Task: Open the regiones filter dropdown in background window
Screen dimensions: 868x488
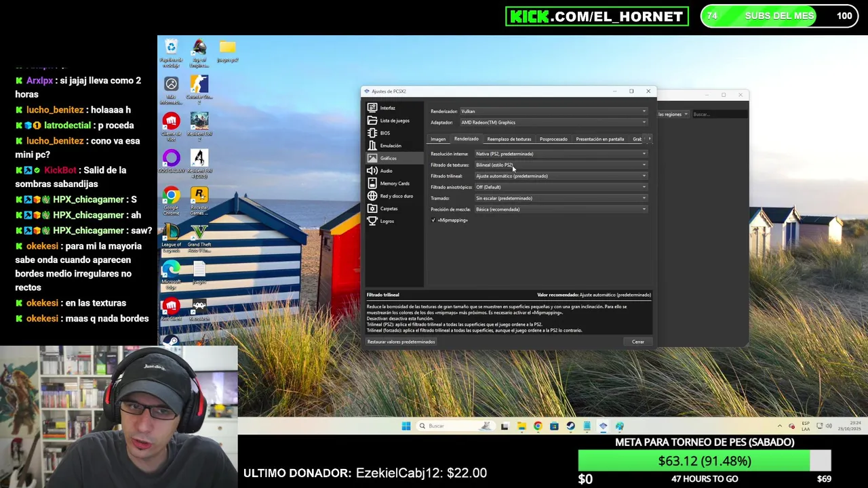Action: (x=673, y=114)
